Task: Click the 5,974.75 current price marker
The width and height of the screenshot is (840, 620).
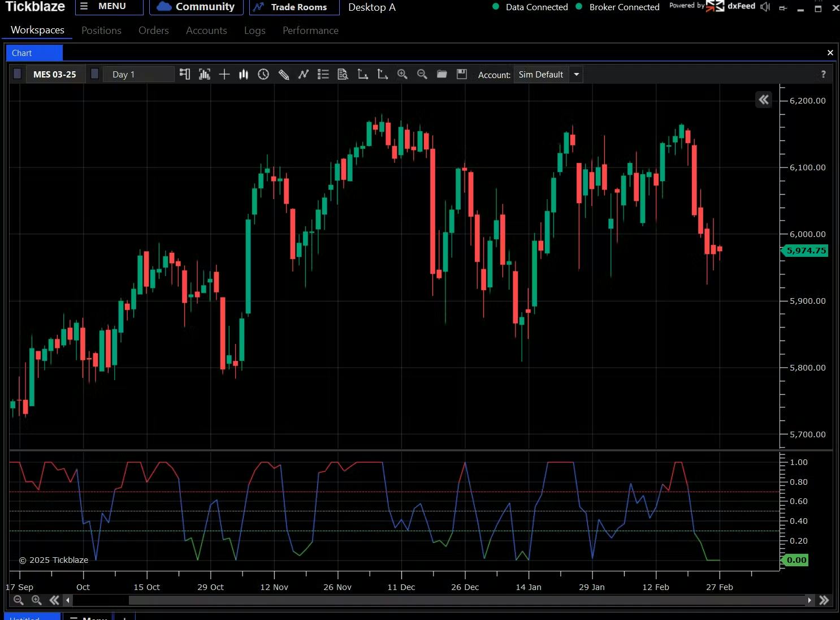Action: click(806, 251)
